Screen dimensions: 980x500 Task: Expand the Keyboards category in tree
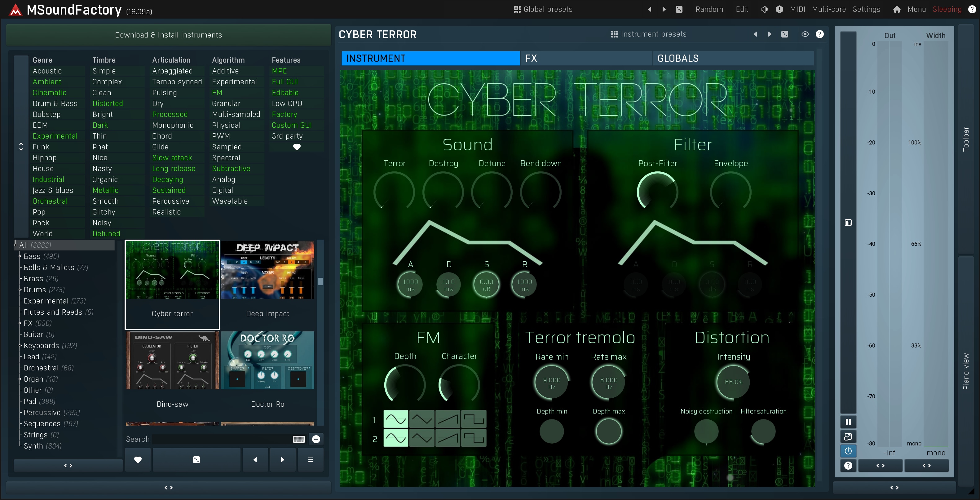[20, 346]
